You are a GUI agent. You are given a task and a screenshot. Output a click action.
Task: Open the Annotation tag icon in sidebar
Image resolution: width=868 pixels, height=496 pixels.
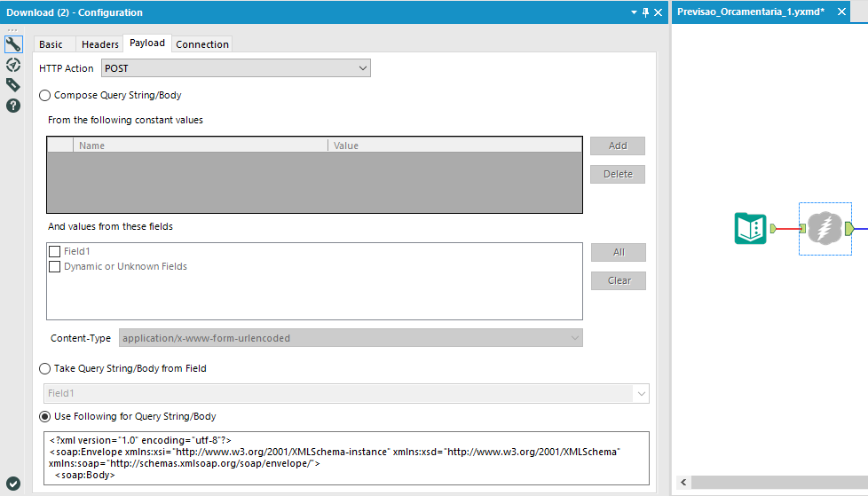pyautogui.click(x=13, y=84)
